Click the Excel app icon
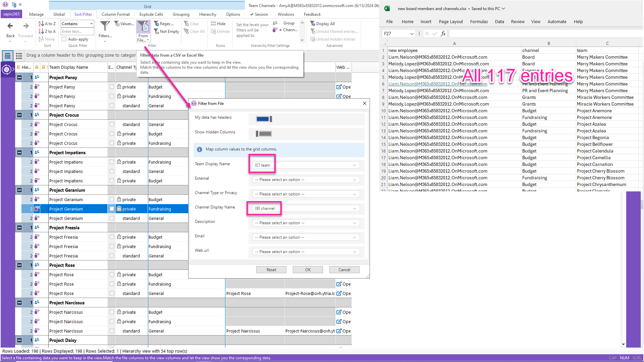This screenshot has width=644, height=362. (x=387, y=9)
